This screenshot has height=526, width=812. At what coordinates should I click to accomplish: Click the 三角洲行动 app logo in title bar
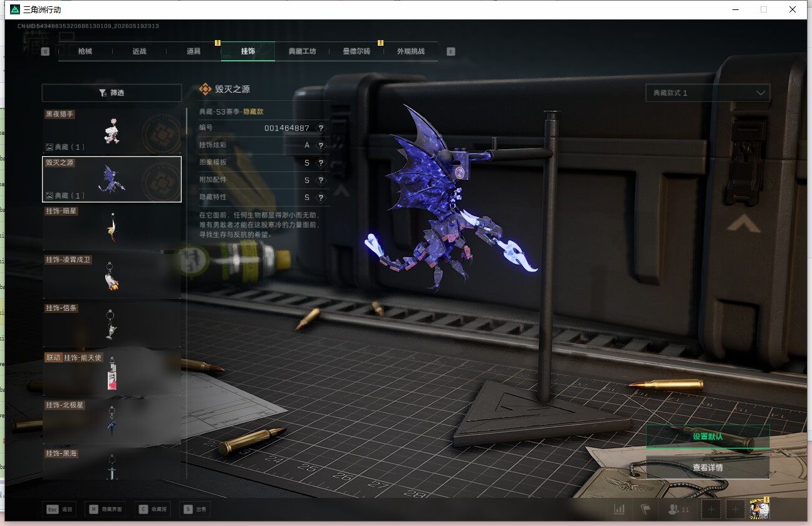coord(14,9)
